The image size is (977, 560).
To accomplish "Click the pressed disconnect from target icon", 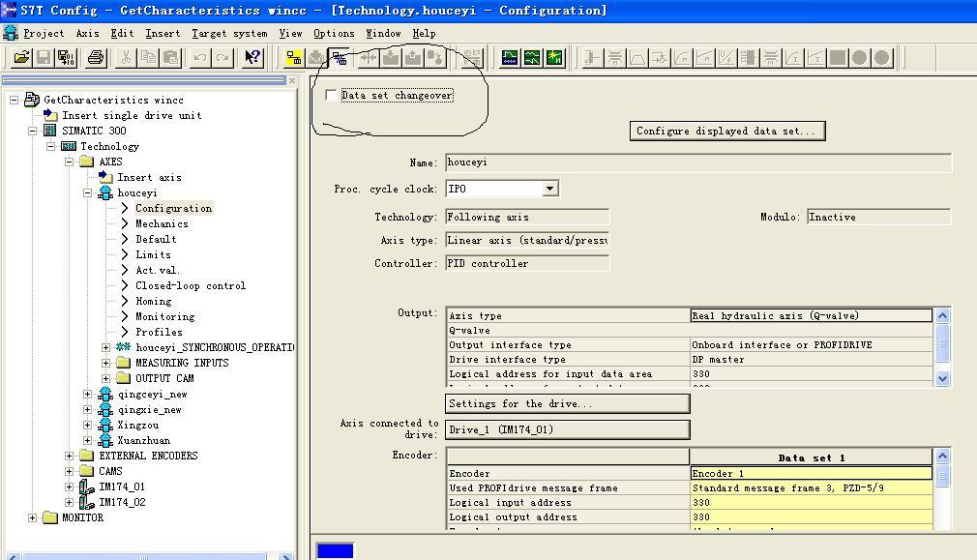I will click(339, 58).
